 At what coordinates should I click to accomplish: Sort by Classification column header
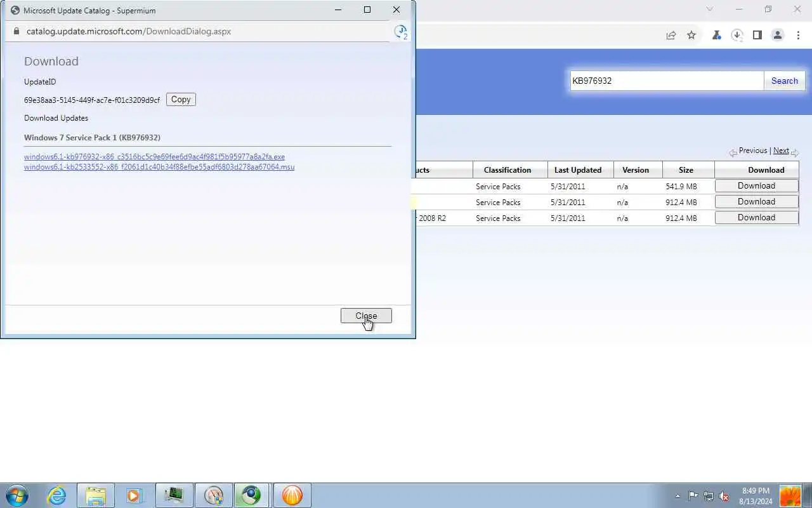pos(507,170)
